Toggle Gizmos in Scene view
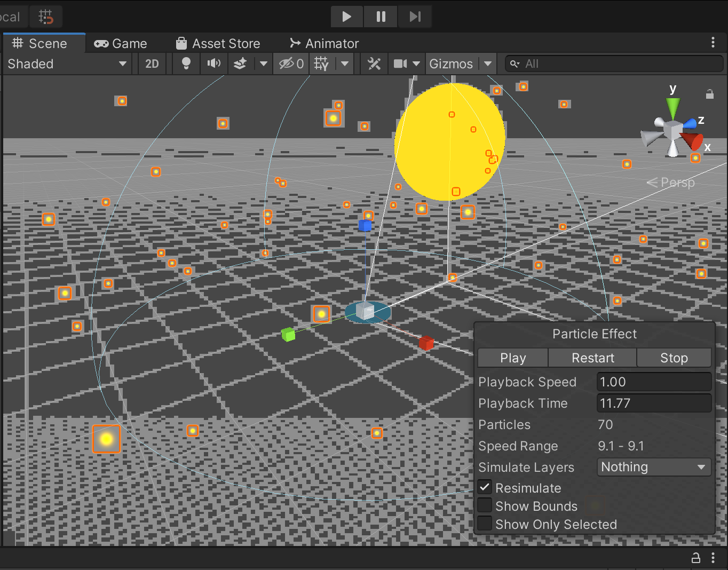This screenshot has height=570, width=728. coord(452,64)
